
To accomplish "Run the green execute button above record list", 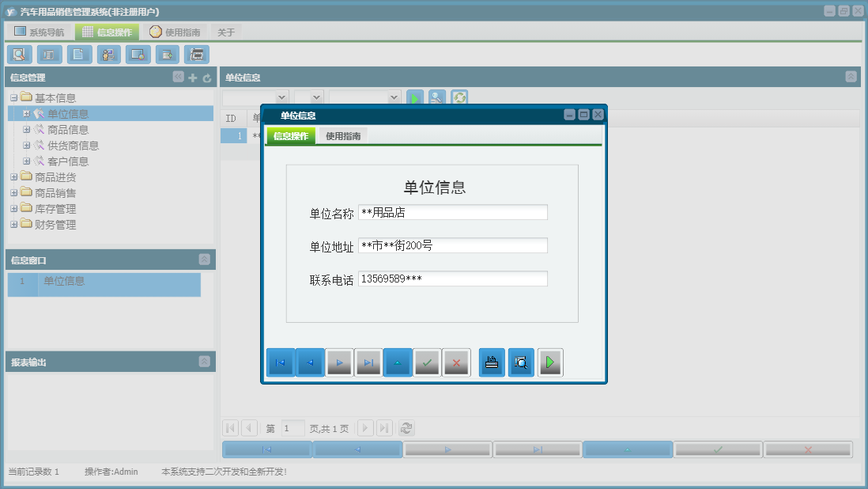I will click(415, 97).
